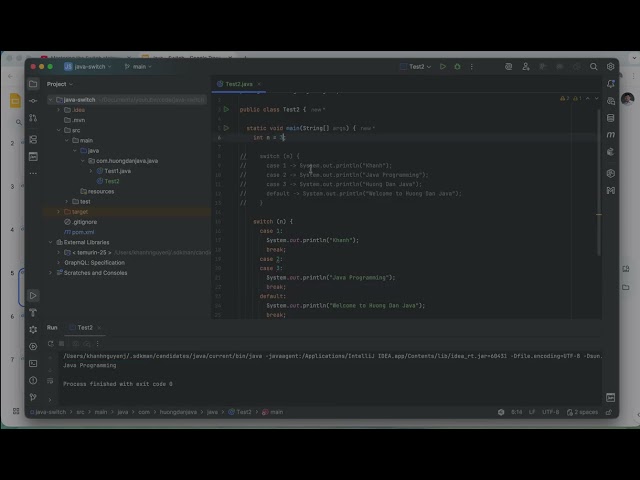The width and height of the screenshot is (640, 480).
Task: Open the Structure tool window icon
Action: point(33,140)
